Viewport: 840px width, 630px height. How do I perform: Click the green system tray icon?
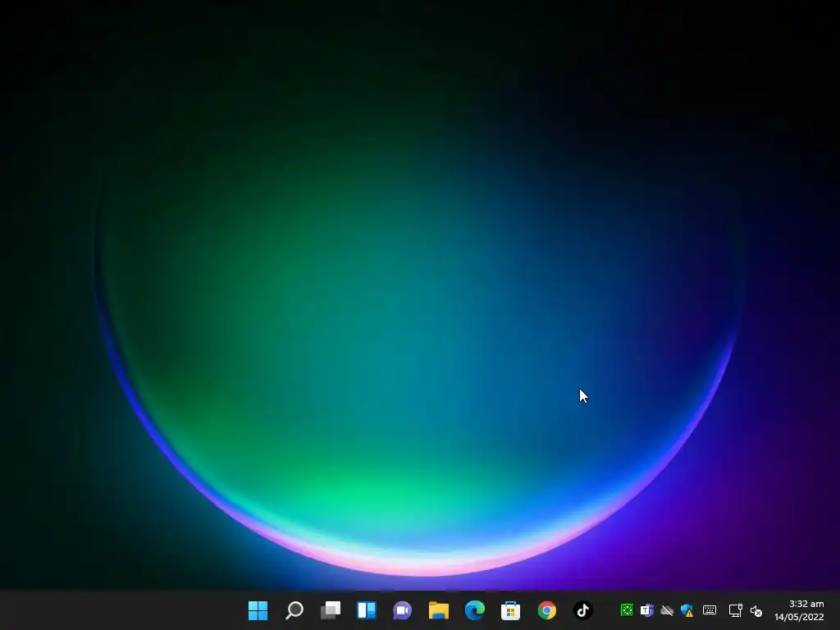click(x=627, y=610)
